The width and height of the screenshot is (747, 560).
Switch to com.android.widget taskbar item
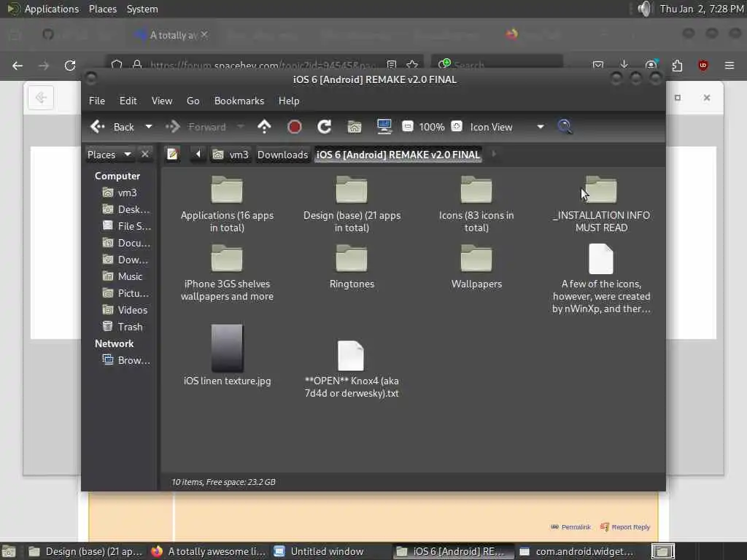(x=576, y=551)
